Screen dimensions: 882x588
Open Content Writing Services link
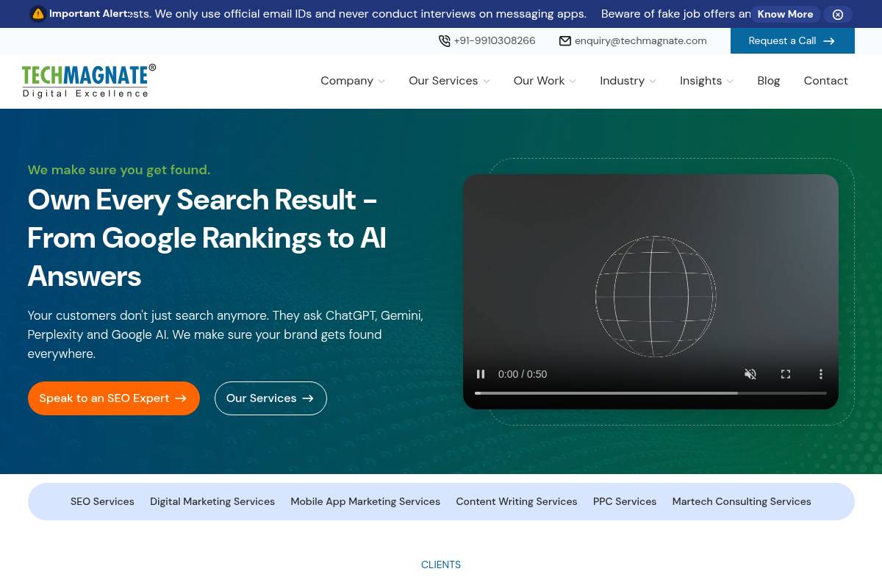click(517, 501)
